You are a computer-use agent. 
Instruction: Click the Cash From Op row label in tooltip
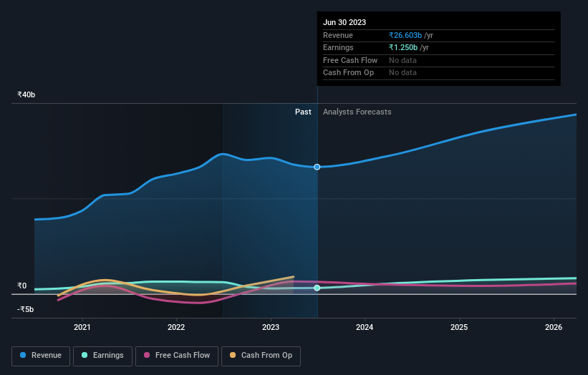(x=348, y=73)
